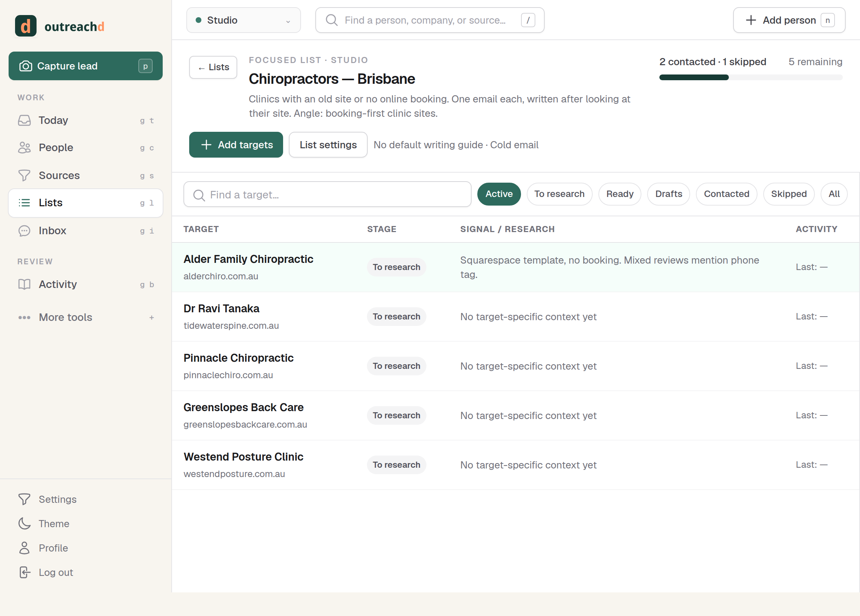The image size is (860, 616).
Task: Click the People icon in sidebar
Action: pos(24,148)
